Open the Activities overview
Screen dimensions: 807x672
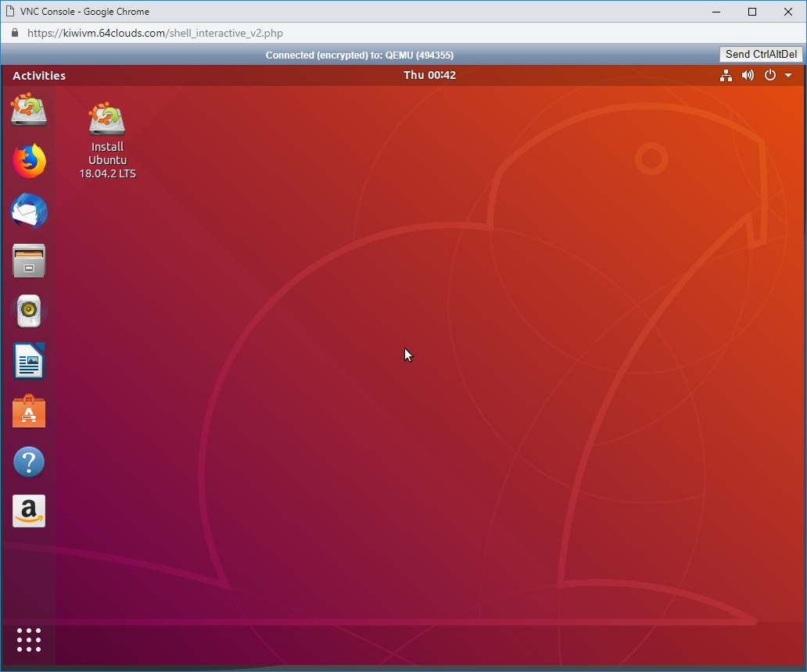pos(39,76)
